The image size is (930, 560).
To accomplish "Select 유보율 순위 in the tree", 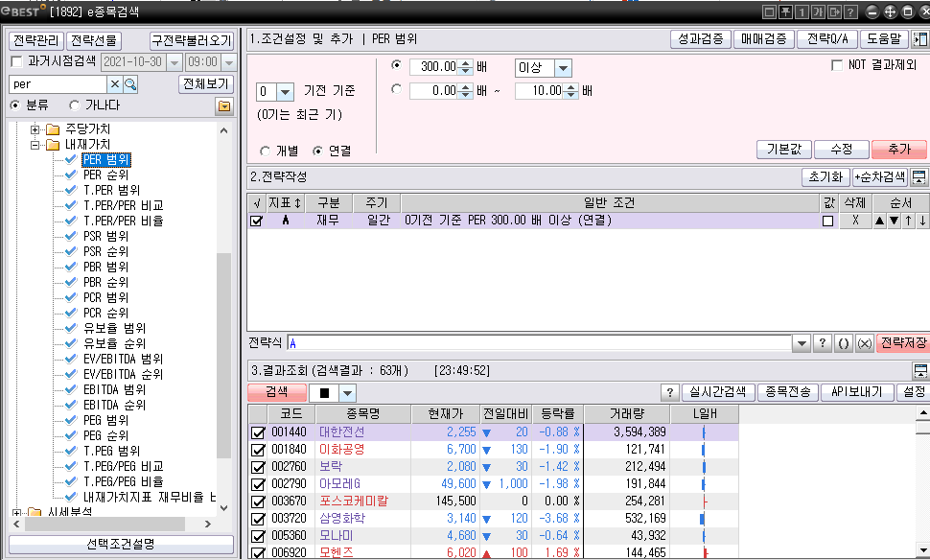I will tap(114, 343).
